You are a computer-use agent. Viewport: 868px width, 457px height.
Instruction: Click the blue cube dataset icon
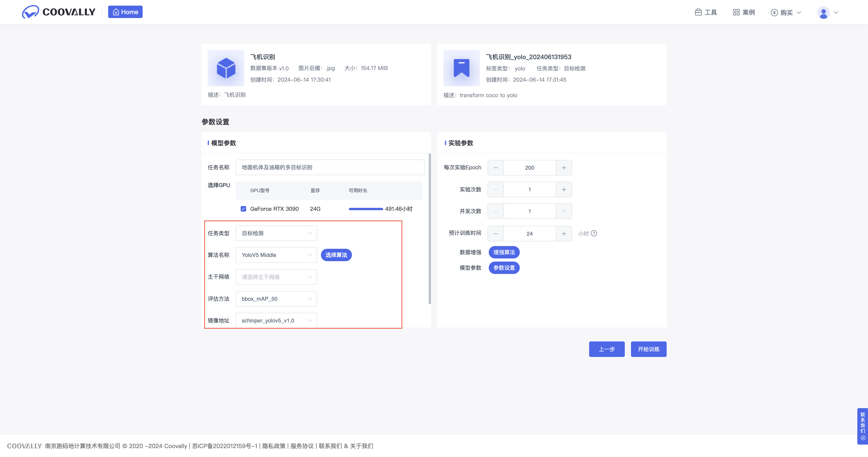pyautogui.click(x=226, y=68)
